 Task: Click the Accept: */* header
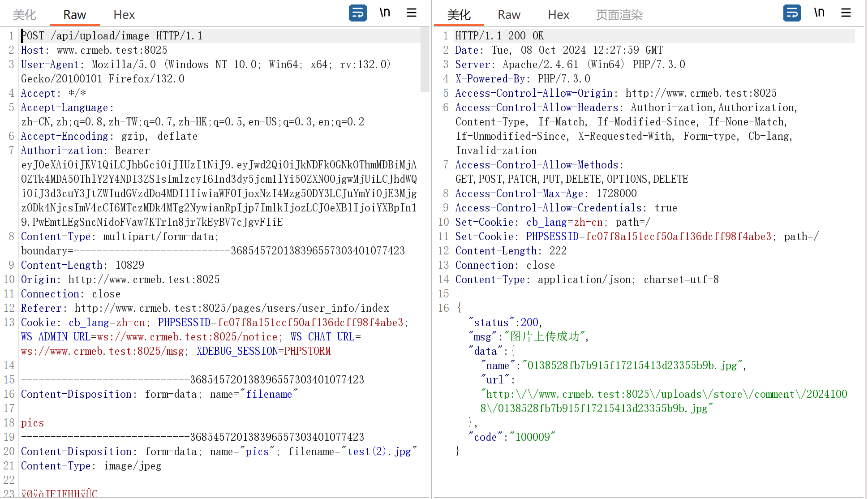coord(54,93)
